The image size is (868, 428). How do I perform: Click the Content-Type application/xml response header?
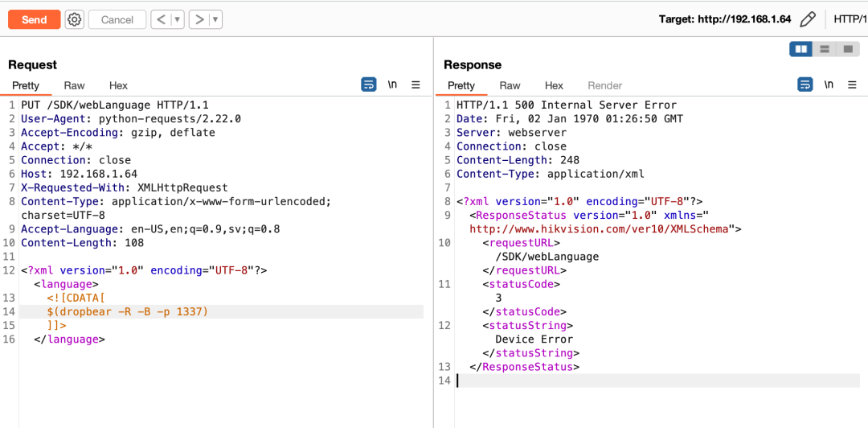pos(551,174)
